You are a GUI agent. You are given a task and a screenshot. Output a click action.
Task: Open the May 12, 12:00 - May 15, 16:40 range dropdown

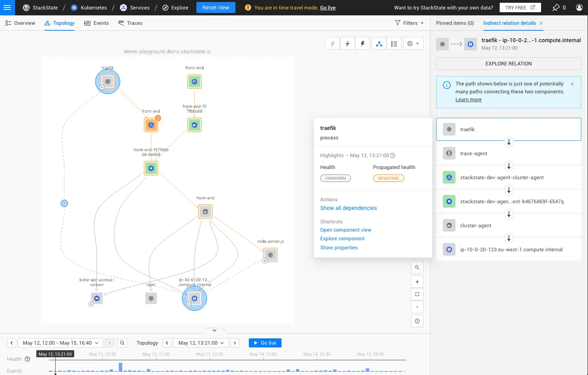point(61,343)
